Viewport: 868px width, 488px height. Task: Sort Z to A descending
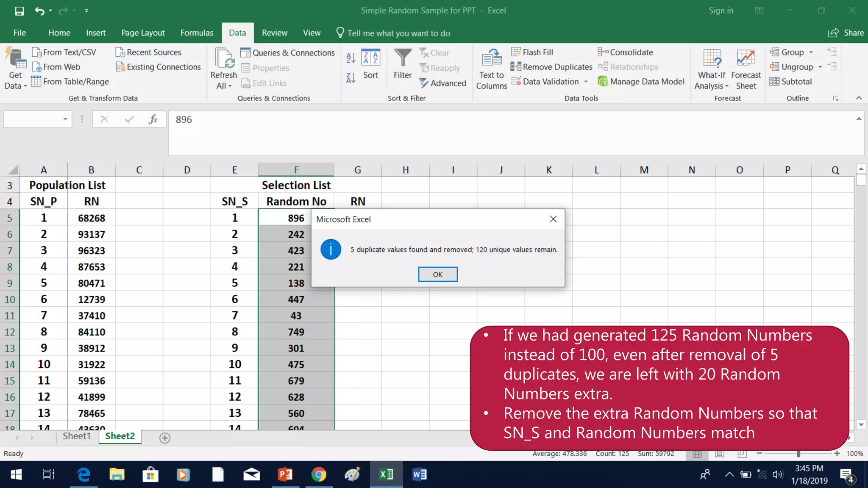coord(351,78)
